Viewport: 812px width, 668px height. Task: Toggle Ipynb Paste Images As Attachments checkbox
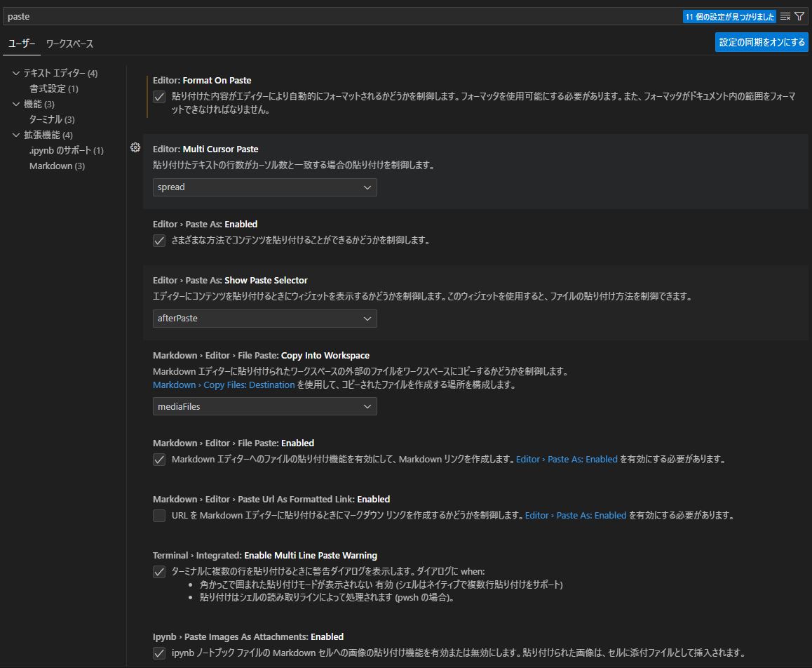coord(159,653)
